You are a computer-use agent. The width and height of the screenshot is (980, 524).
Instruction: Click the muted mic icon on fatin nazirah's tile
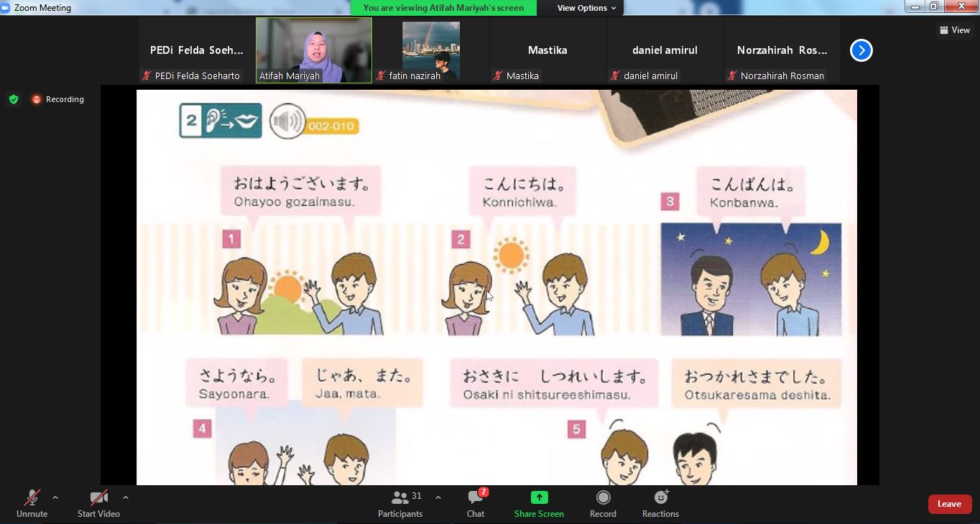pyautogui.click(x=381, y=75)
